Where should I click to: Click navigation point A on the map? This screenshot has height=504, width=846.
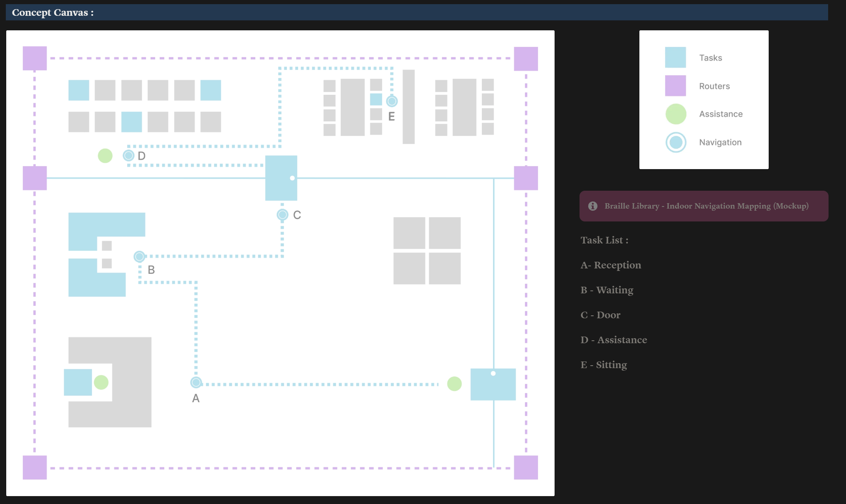tap(196, 382)
